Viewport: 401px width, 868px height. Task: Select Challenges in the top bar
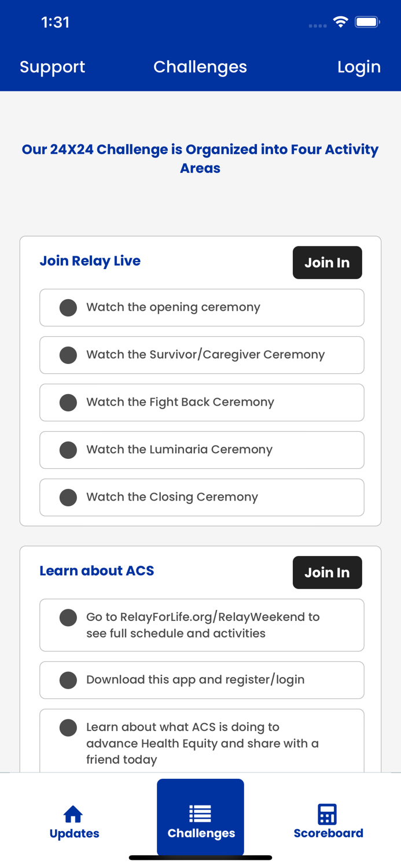(x=200, y=67)
